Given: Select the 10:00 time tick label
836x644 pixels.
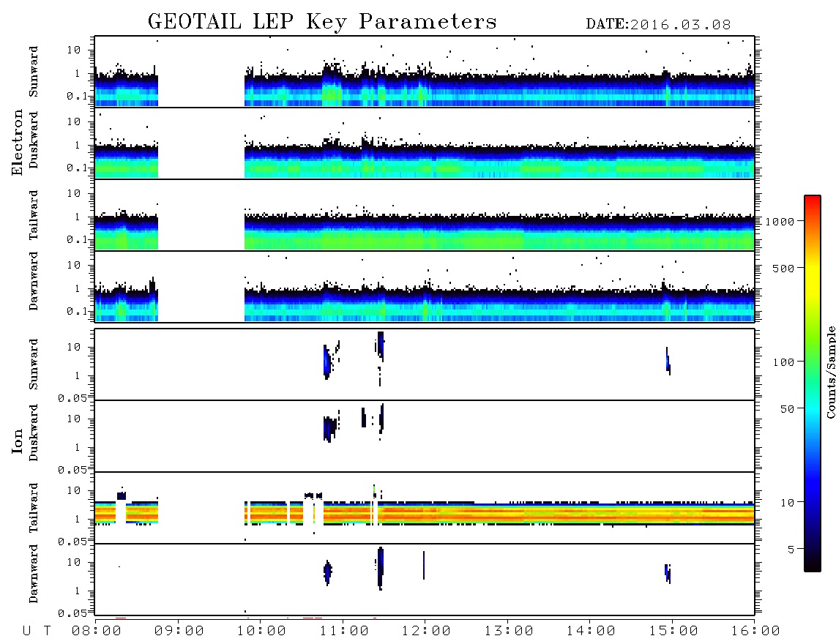Looking at the screenshot, I should click(261, 631).
